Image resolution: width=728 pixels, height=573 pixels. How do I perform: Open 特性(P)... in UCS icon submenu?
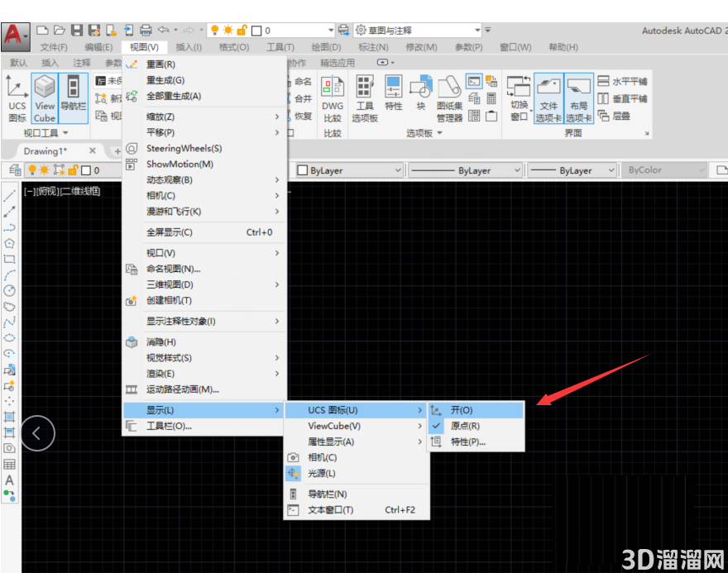pos(477,442)
